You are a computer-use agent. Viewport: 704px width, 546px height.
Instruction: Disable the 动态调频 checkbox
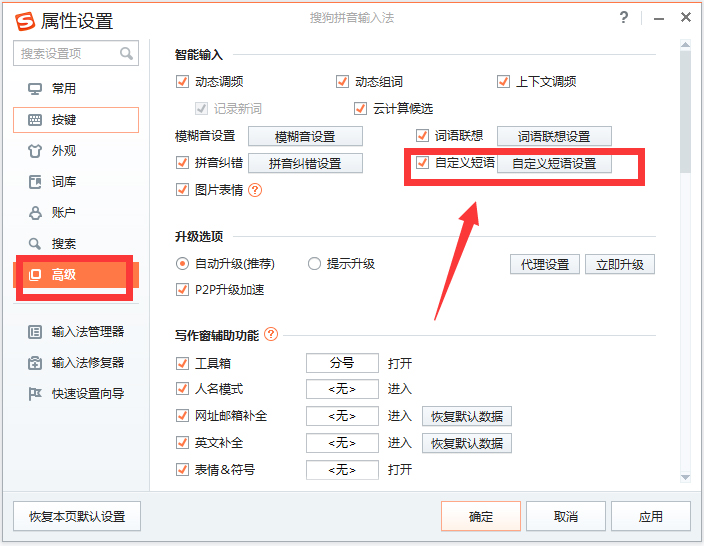182,82
